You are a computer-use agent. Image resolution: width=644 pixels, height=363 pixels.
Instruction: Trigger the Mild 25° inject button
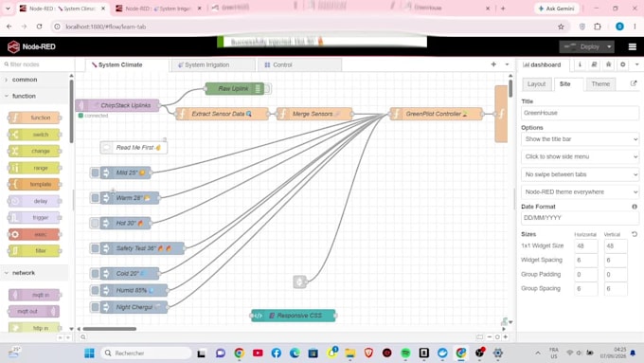(x=96, y=172)
